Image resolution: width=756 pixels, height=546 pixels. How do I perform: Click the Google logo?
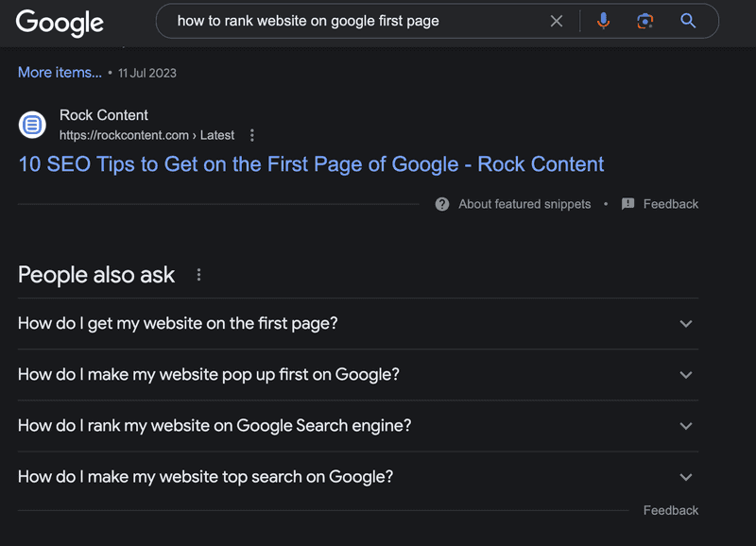(x=60, y=22)
